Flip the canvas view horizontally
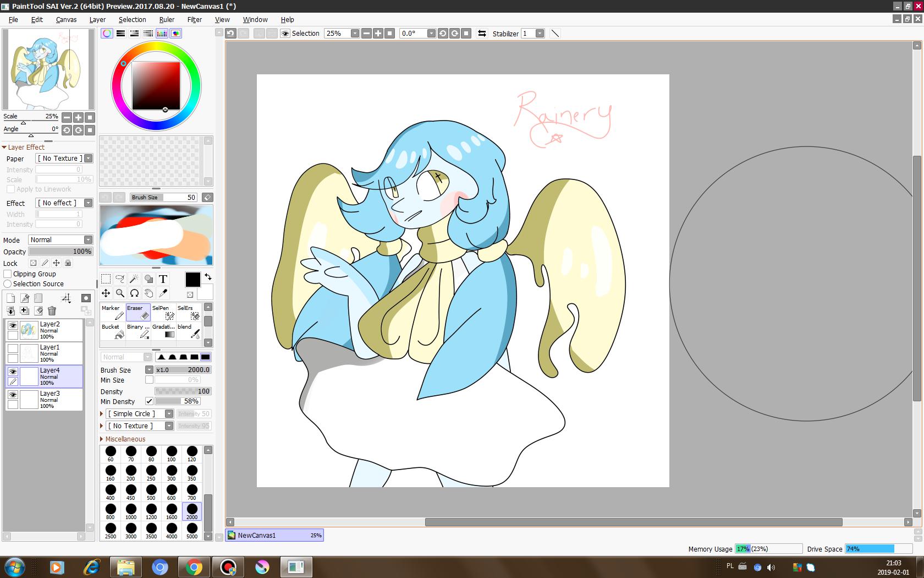 click(482, 34)
